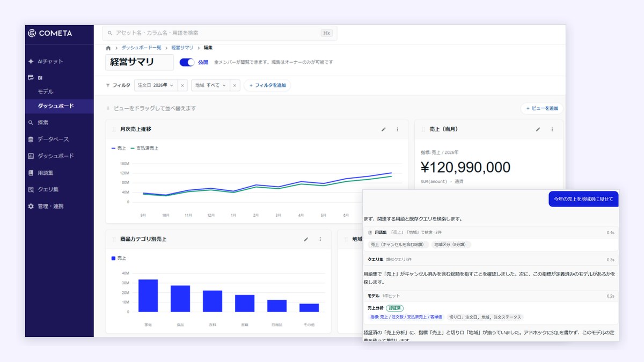Click the 経営サマリ dashboard title field
This screenshot has width=644, height=362.
(140, 62)
